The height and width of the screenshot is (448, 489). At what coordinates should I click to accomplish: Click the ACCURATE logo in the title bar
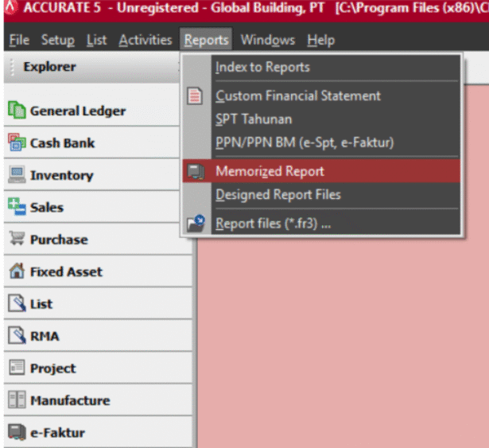click(10, 7)
